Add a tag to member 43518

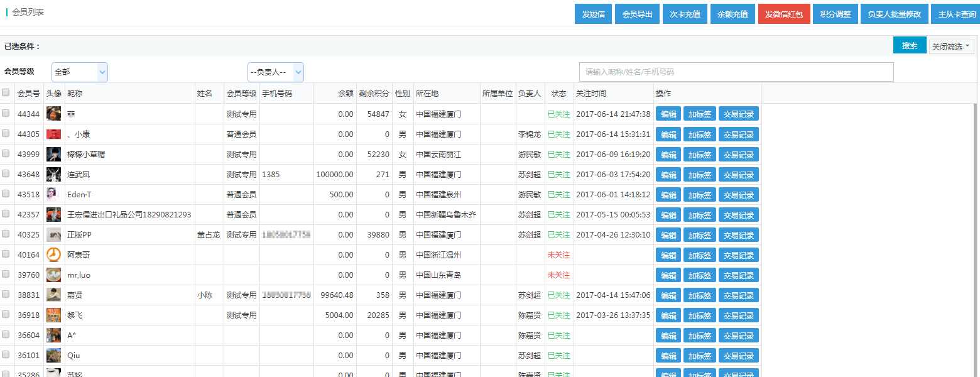[x=700, y=194]
